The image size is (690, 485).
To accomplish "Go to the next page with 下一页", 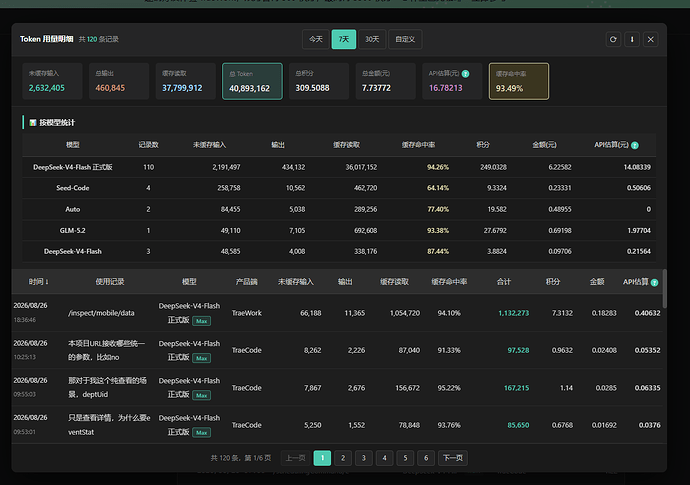I will coord(453,458).
